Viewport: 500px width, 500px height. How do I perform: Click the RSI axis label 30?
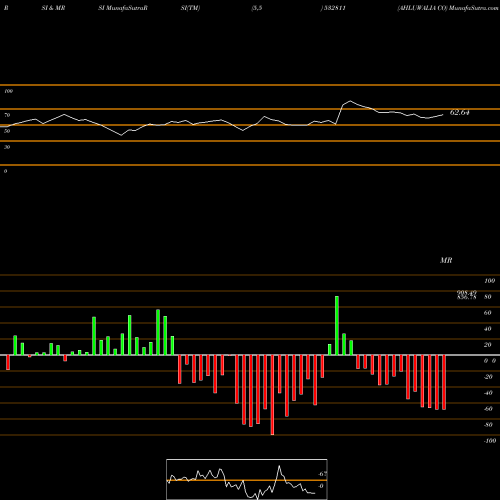(x=7, y=147)
